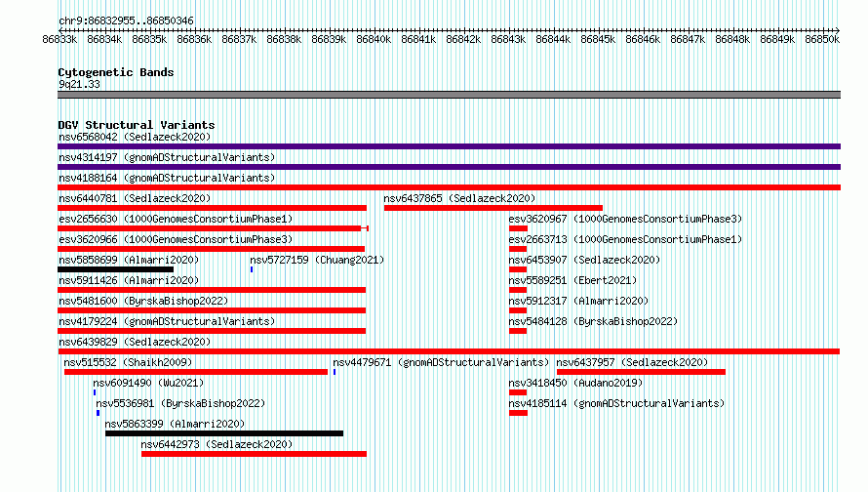Select the purple bar under nsv6568042
The height and width of the screenshot is (492, 868).
coord(449,146)
